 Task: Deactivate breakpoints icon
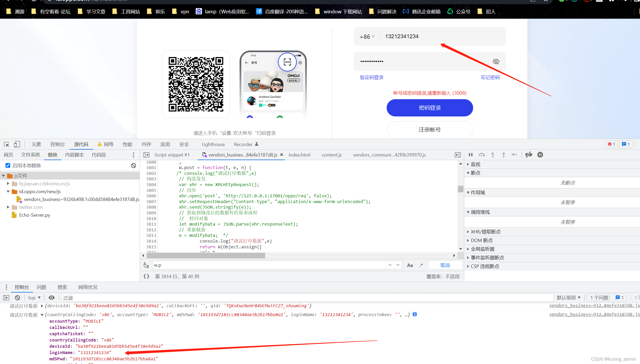click(x=529, y=155)
